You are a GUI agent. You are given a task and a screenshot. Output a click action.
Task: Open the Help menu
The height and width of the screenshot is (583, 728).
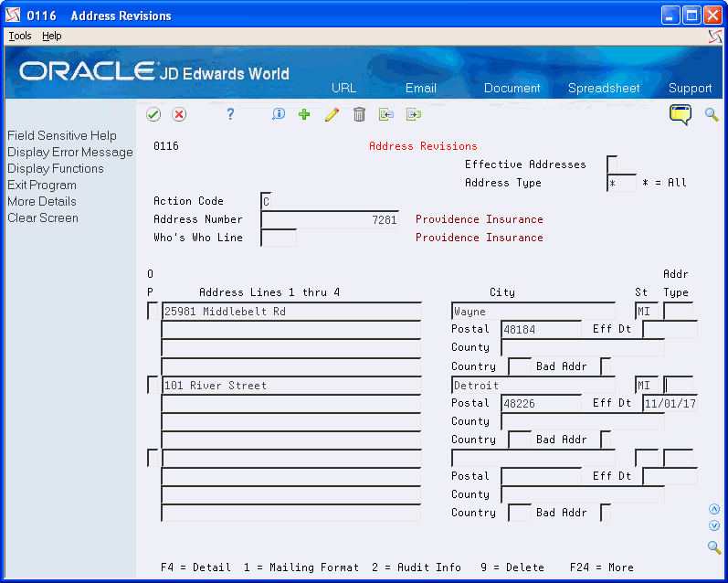coord(51,36)
